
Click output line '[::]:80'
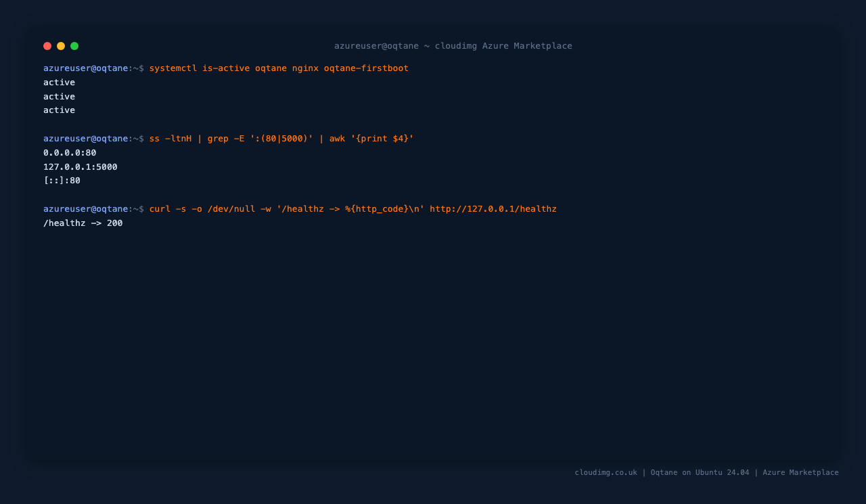pyautogui.click(x=62, y=181)
